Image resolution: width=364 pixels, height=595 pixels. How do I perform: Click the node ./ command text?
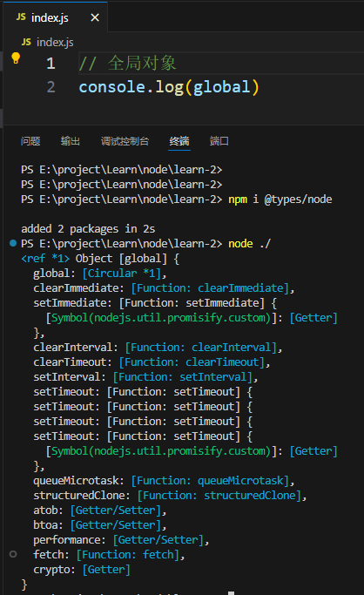[x=249, y=244]
